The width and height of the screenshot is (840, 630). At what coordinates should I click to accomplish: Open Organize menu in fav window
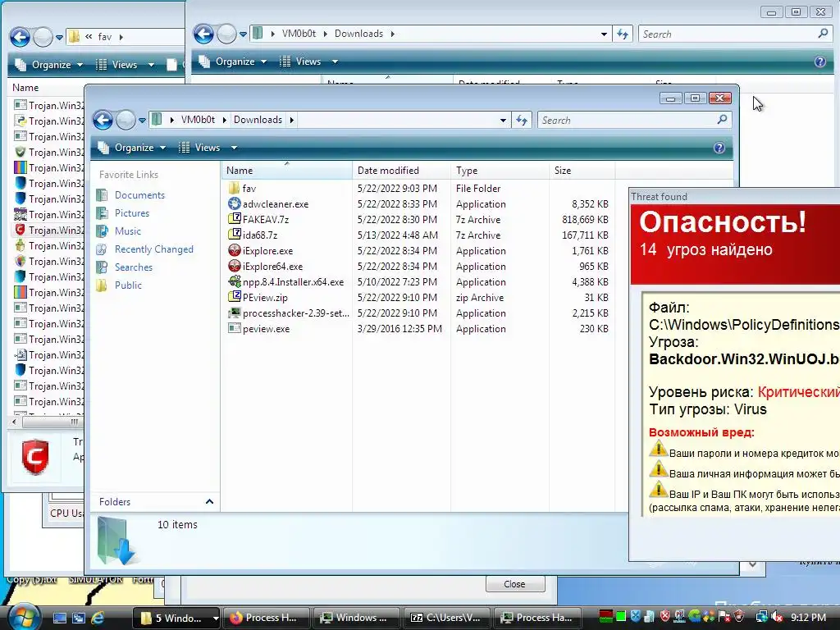pos(49,65)
